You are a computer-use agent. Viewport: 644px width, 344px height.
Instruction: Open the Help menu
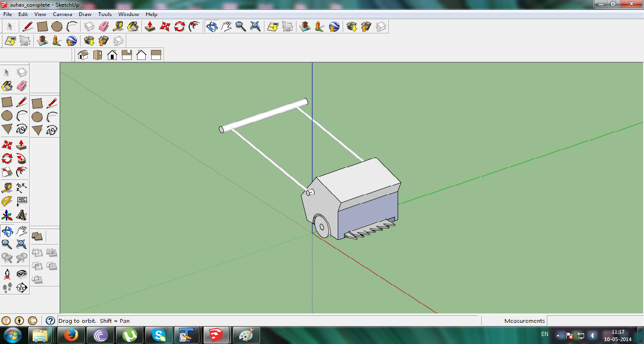151,14
